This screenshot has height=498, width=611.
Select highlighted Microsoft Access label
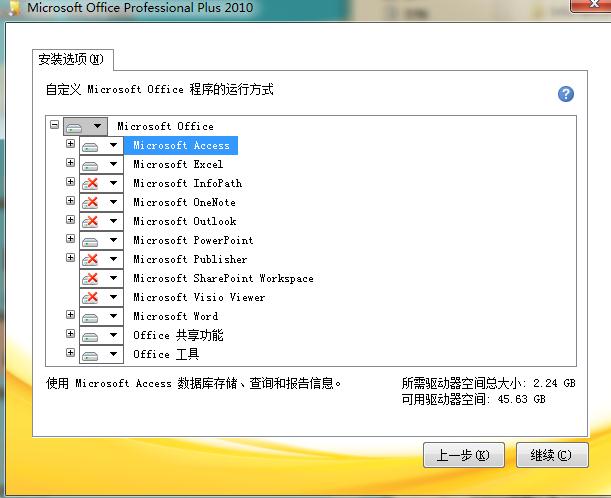181,145
